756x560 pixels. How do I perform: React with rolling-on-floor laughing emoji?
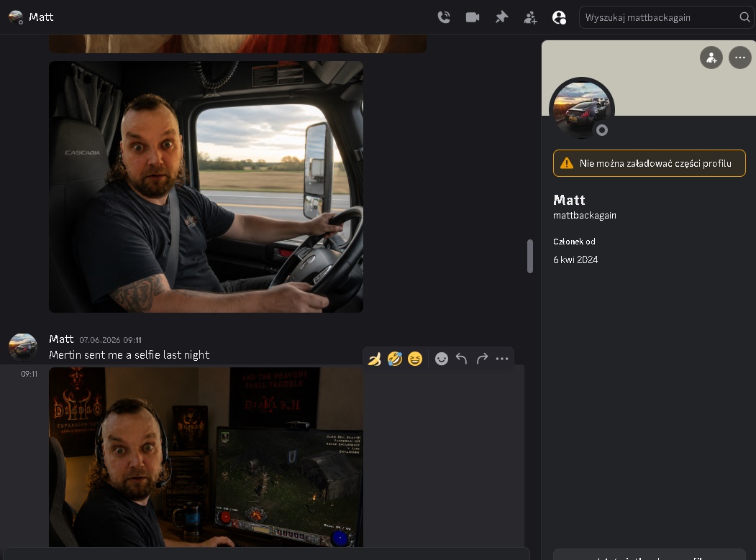(395, 359)
